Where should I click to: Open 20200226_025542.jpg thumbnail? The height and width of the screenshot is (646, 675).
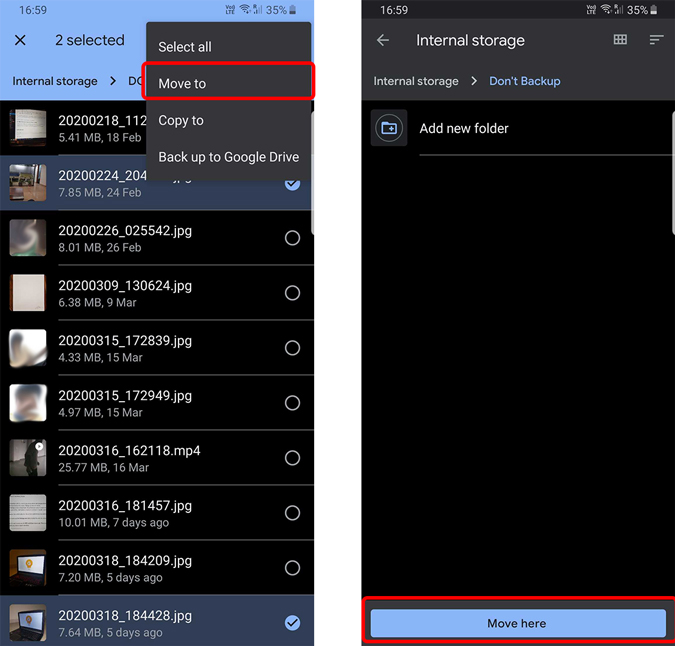(28, 238)
